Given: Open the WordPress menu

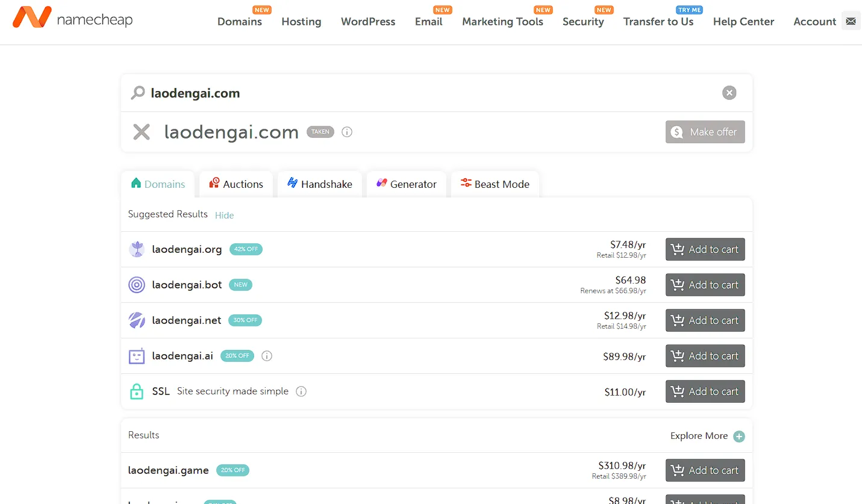Looking at the screenshot, I should pyautogui.click(x=368, y=22).
